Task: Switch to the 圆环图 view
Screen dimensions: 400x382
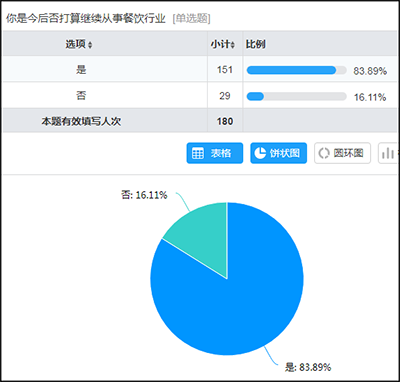Action: point(342,153)
